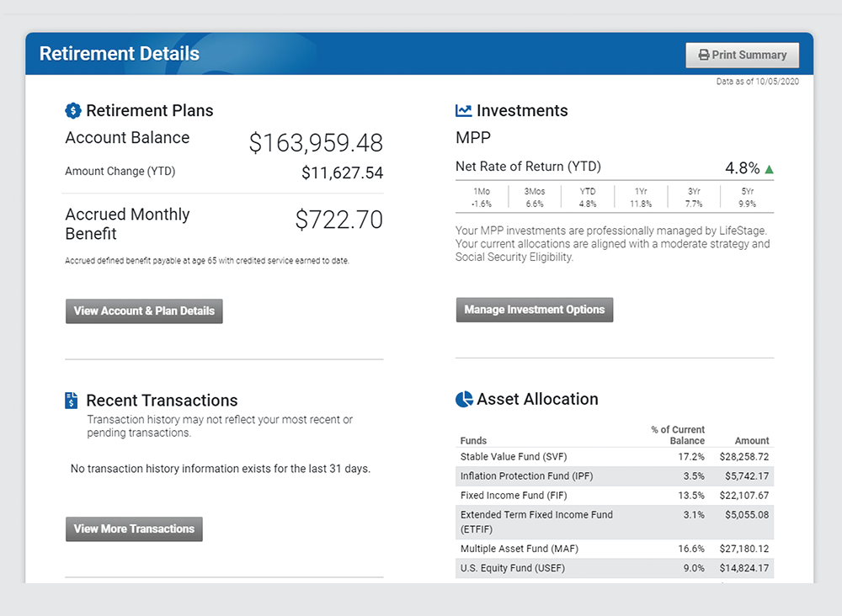The image size is (842, 616).
Task: Click the no transaction history message
Action: [x=220, y=469]
